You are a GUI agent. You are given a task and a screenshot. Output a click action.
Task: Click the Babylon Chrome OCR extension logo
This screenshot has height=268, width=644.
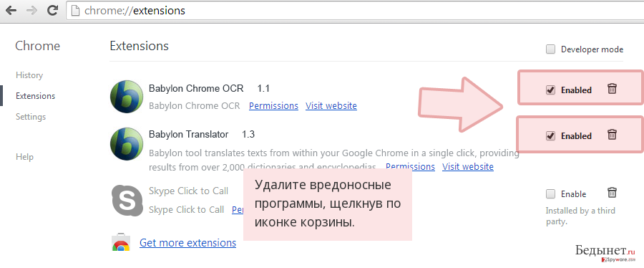click(127, 96)
